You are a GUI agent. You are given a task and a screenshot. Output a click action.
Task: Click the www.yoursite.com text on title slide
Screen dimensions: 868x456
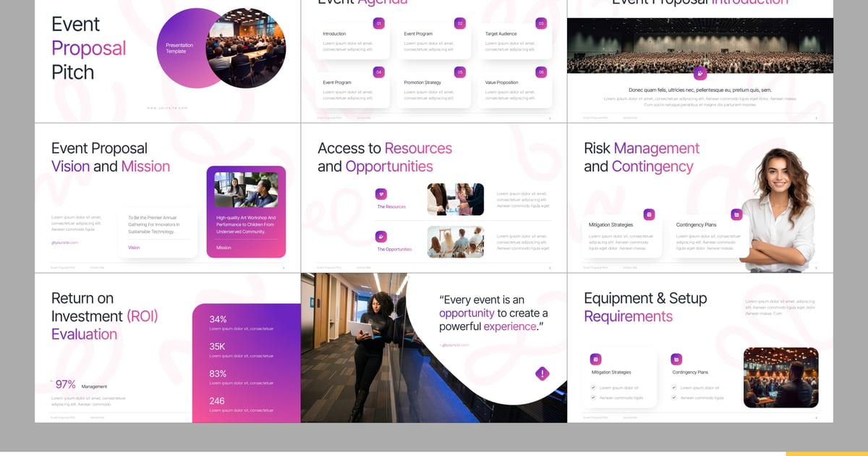click(168, 108)
